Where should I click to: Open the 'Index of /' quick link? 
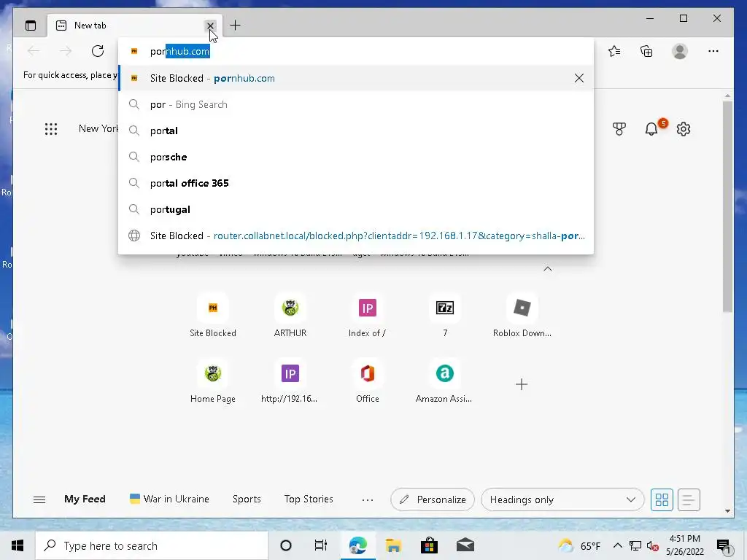coord(368,315)
